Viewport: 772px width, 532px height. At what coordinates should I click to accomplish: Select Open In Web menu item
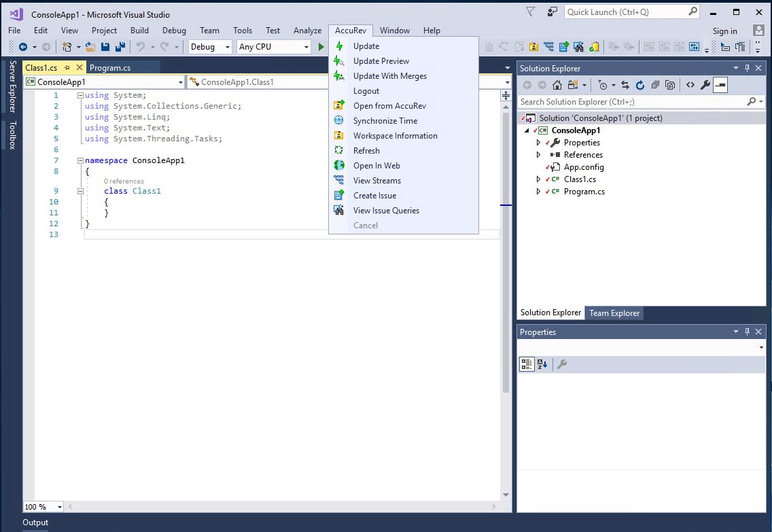(404, 166)
